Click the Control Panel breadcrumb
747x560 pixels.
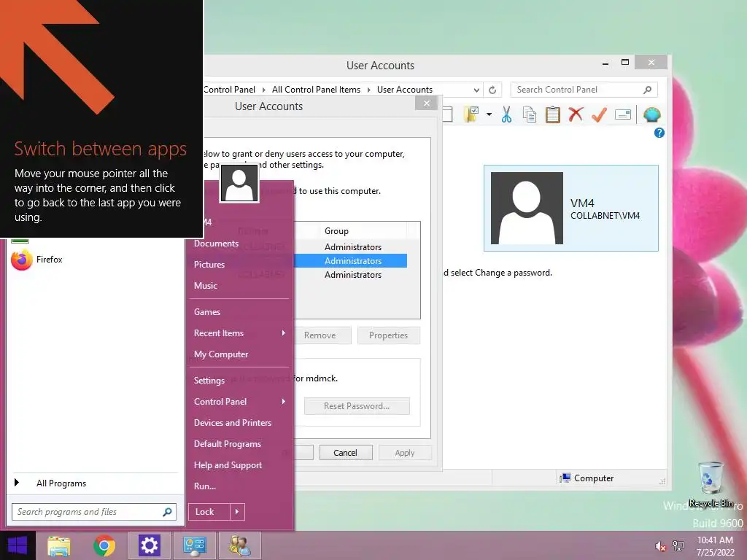[229, 90]
